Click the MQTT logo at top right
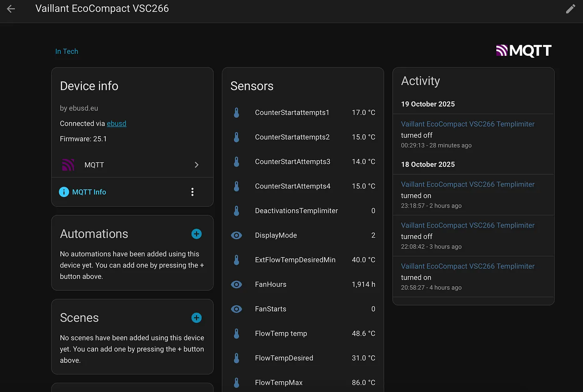583x392 pixels. (x=523, y=51)
